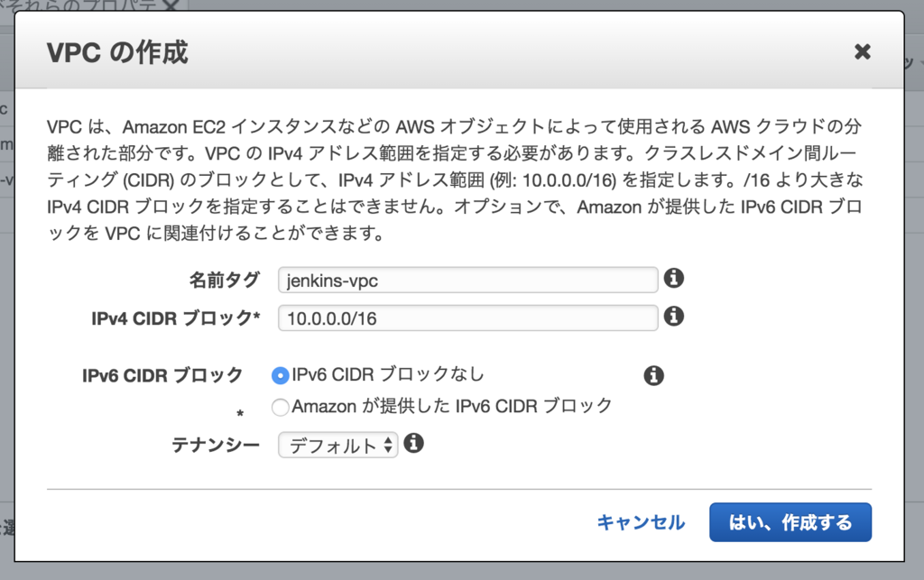Click the キャンセル link
Viewport: 924px width, 580px height.
click(x=641, y=522)
